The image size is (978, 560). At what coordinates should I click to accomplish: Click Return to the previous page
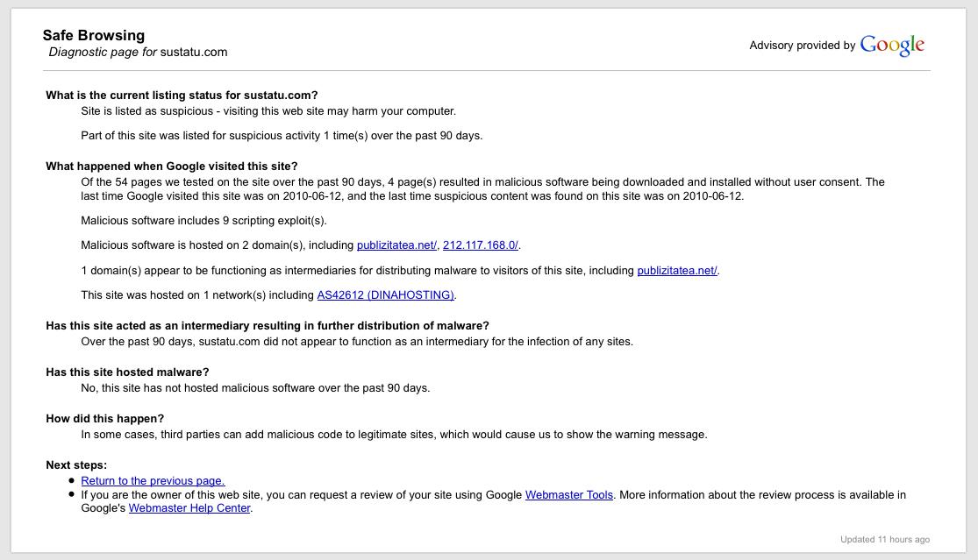coord(153,481)
